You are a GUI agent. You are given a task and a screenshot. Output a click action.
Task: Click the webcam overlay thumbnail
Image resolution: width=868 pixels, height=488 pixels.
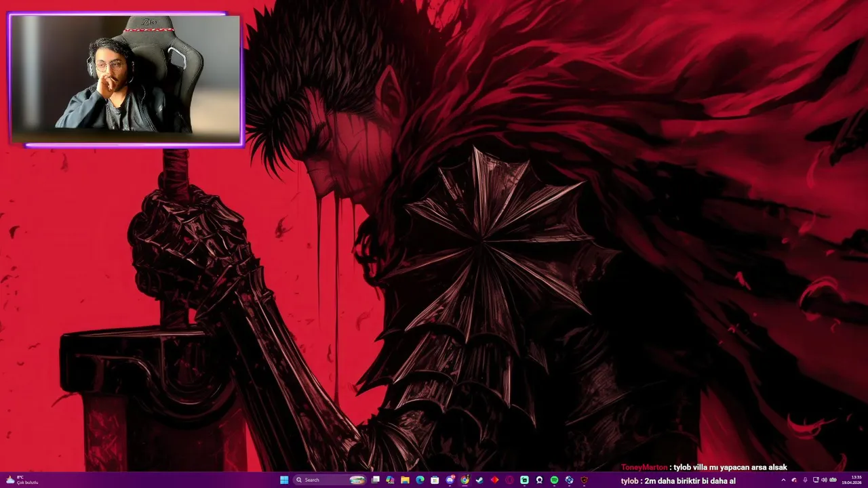click(125, 79)
